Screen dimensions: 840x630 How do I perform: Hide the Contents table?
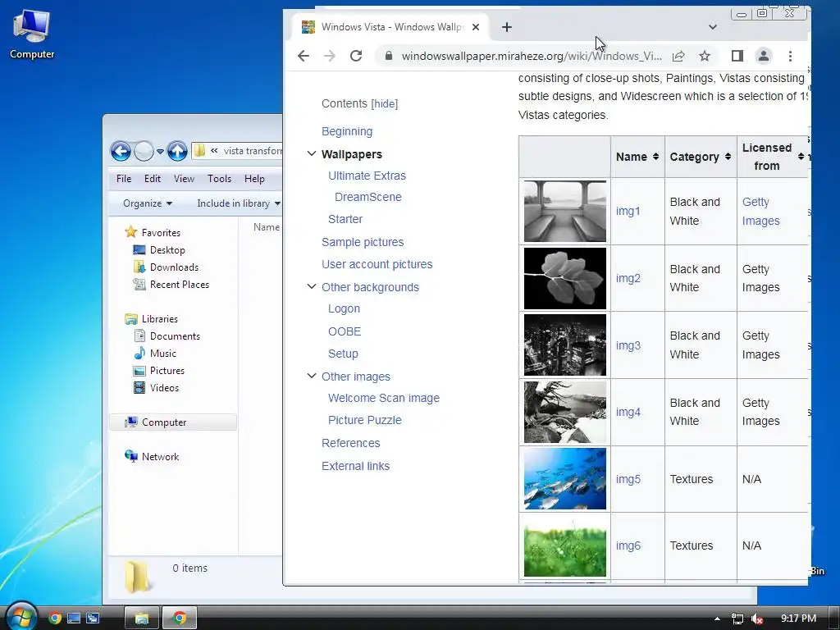385,103
